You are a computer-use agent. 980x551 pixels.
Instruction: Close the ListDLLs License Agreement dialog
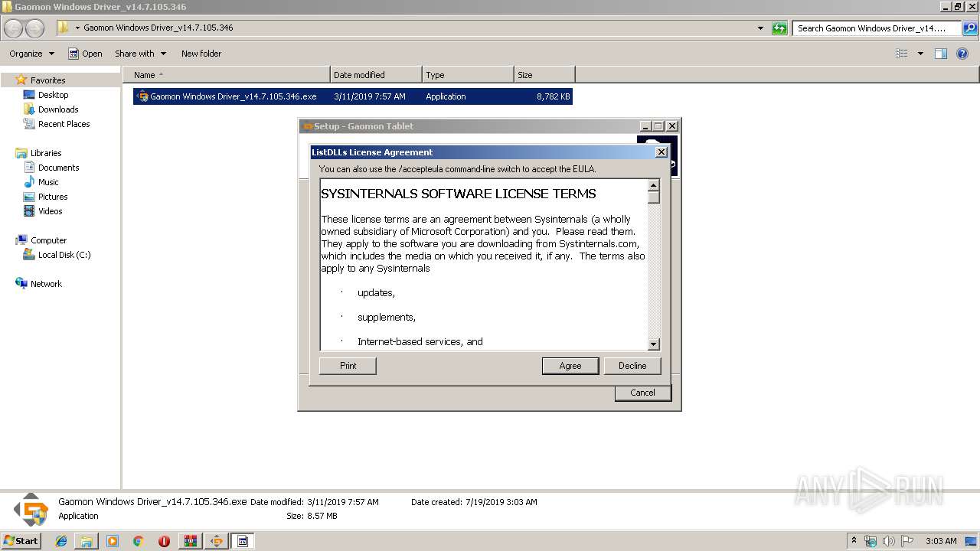661,152
